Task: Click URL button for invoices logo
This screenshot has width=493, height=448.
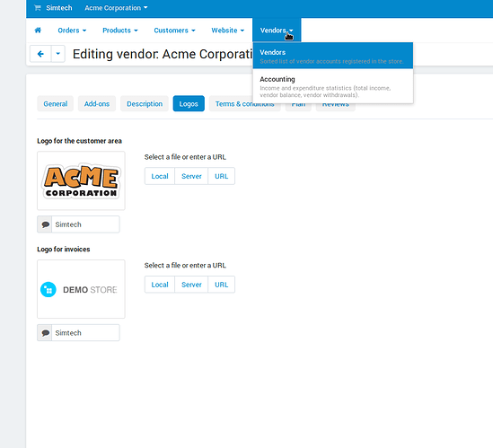Action: pos(221,285)
